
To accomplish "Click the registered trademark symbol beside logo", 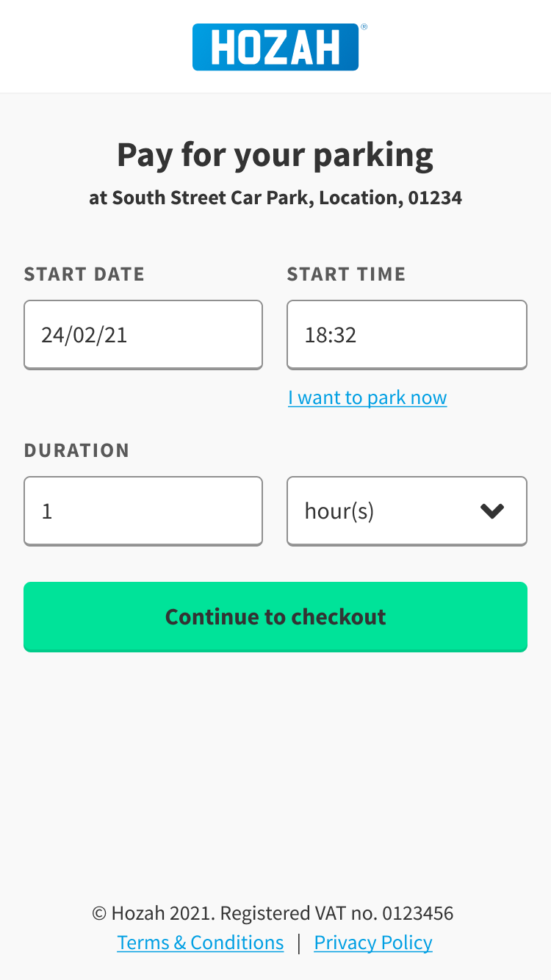I will [364, 27].
